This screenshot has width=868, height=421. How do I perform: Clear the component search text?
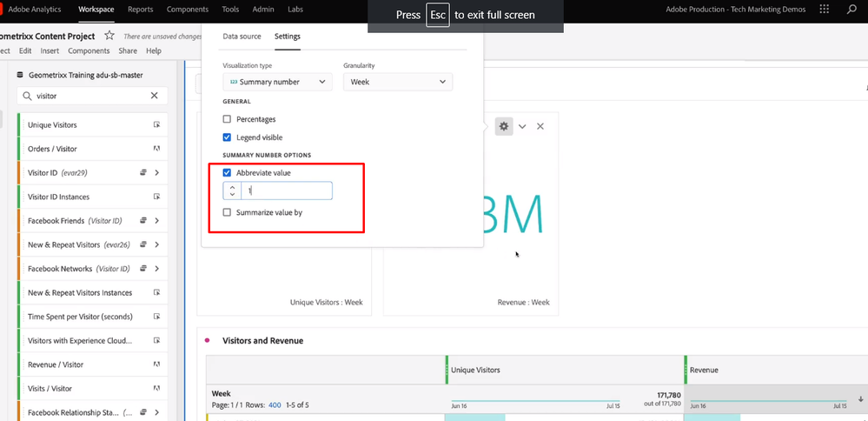pos(155,97)
